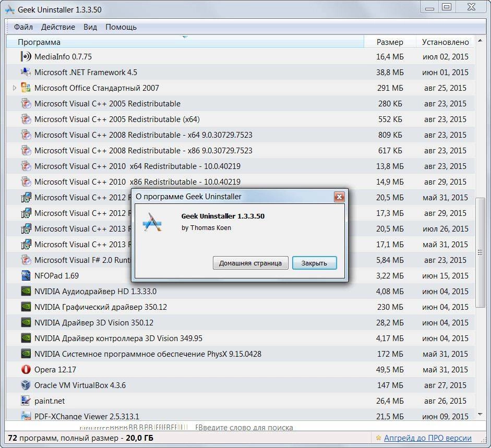Click icon of Visual C++ 2012 row sized 17,3 МБ
The width and height of the screenshot is (491, 448).
click(x=26, y=213)
